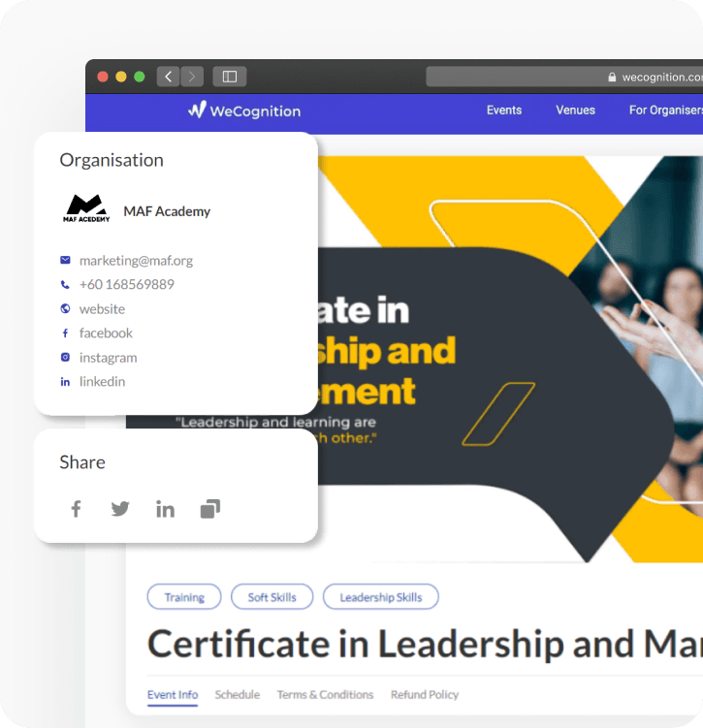Viewport: 703px width, 728px height.
Task: Share event via LinkedIn icon
Action: coord(166,509)
